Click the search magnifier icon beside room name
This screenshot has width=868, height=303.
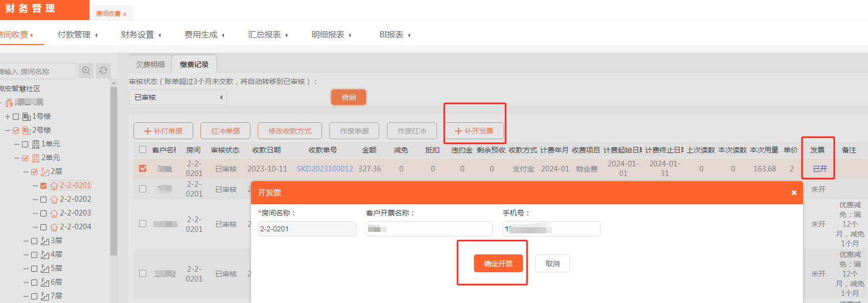point(86,71)
